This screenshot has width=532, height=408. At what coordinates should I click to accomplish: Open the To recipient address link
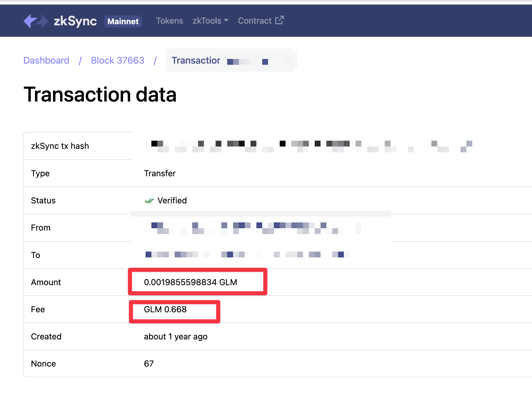247,254
